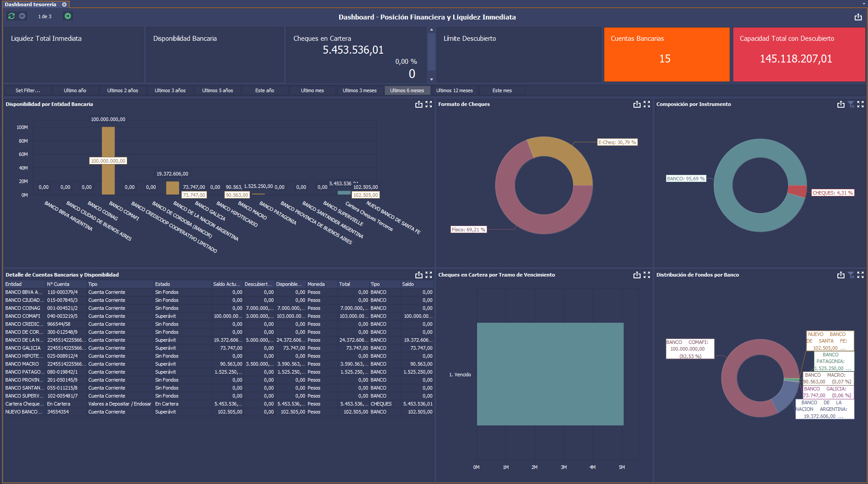The height and width of the screenshot is (484, 868).
Task: Select the Ultimos 3 años filter
Action: click(x=170, y=90)
